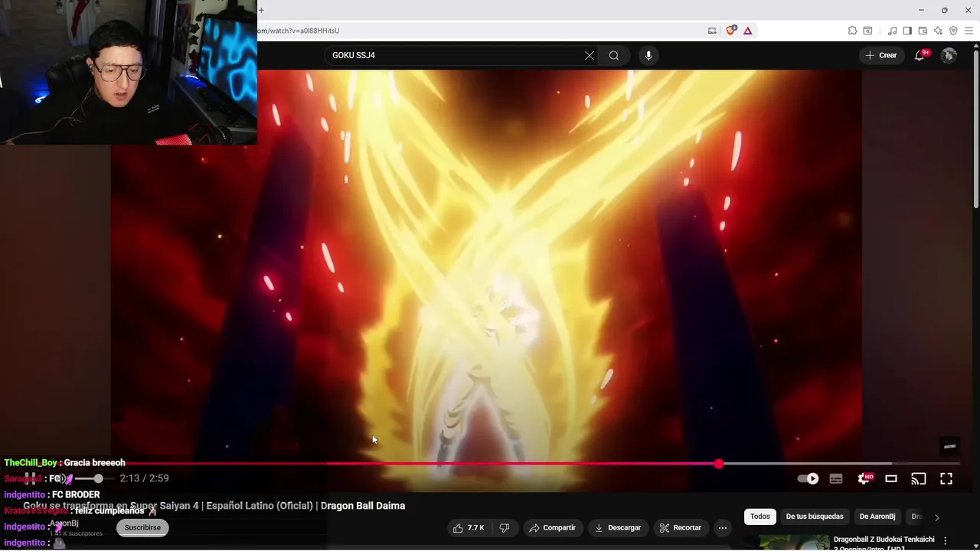
Task: Open the more actions (three dots) menu
Action: tap(723, 528)
